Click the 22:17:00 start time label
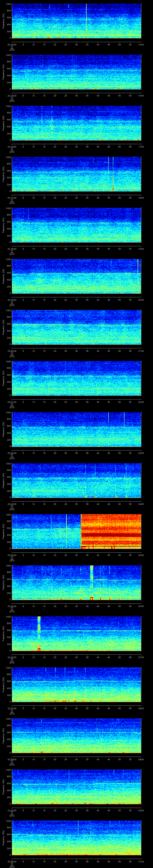 point(12,197)
